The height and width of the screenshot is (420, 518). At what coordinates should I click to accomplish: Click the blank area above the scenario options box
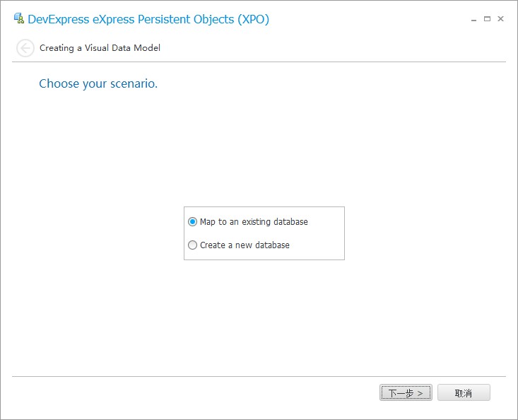click(264, 148)
